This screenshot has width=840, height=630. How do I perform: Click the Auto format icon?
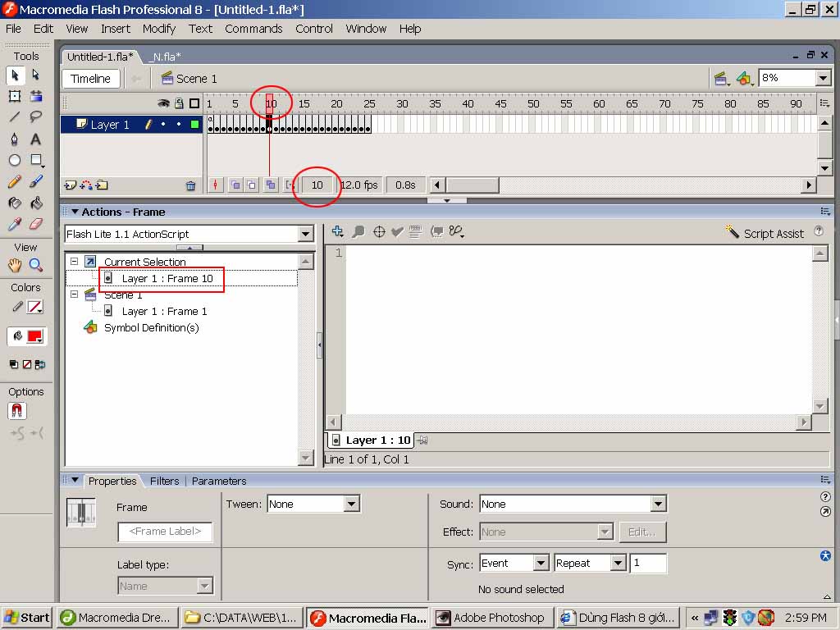tap(416, 231)
